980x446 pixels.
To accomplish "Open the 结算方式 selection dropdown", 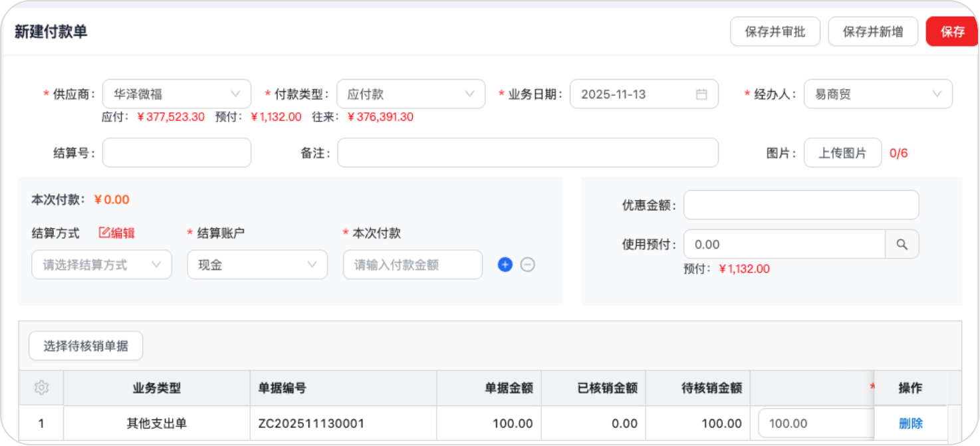I will 102,265.
